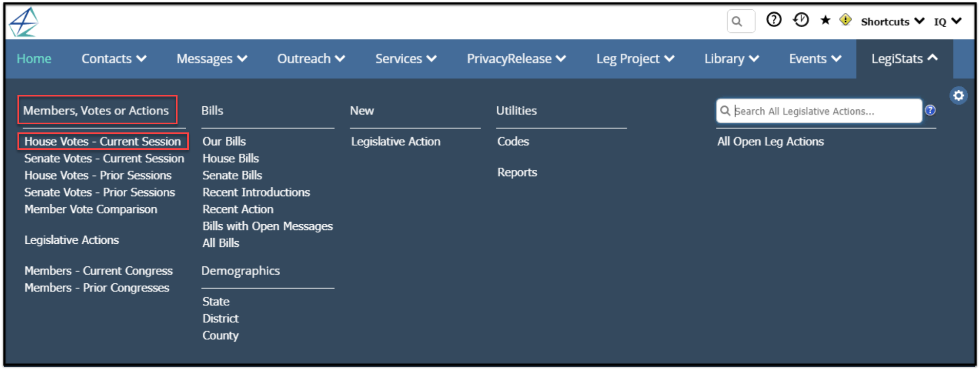Click into Search All Legislative Actions field
This screenshot has height=370, width=980.
819,111
